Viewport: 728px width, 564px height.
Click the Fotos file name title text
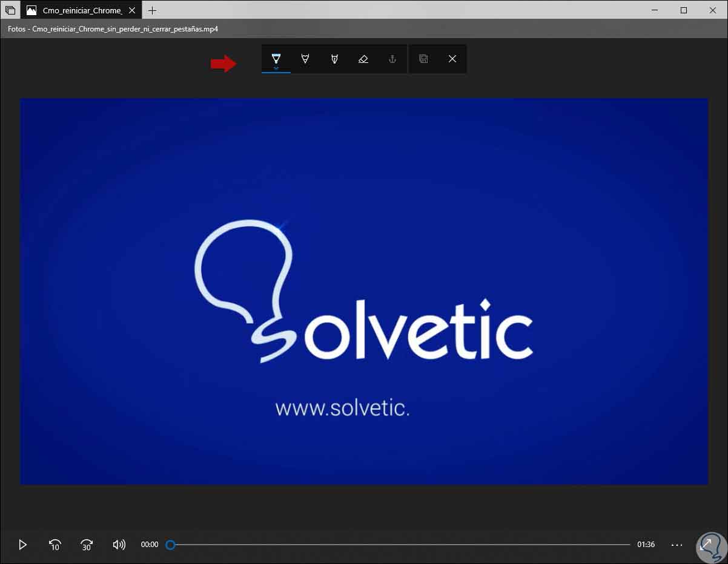coord(113,28)
